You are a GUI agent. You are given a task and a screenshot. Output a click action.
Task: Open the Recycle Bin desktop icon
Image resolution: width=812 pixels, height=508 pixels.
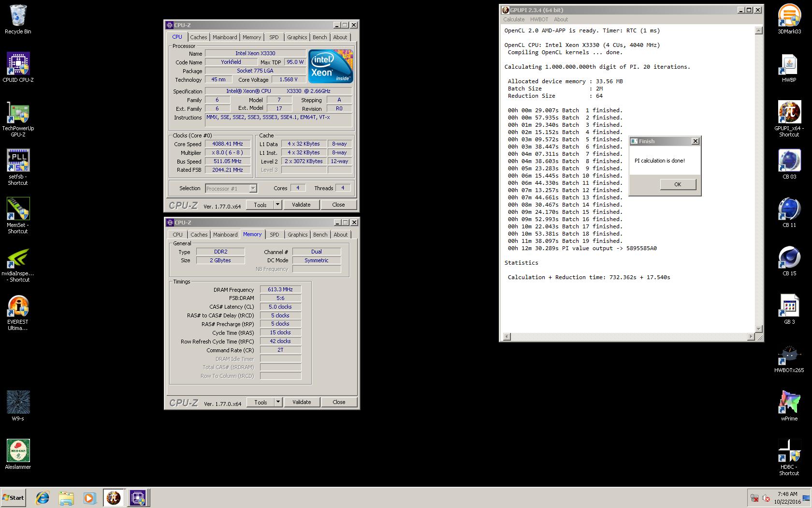pos(18,19)
